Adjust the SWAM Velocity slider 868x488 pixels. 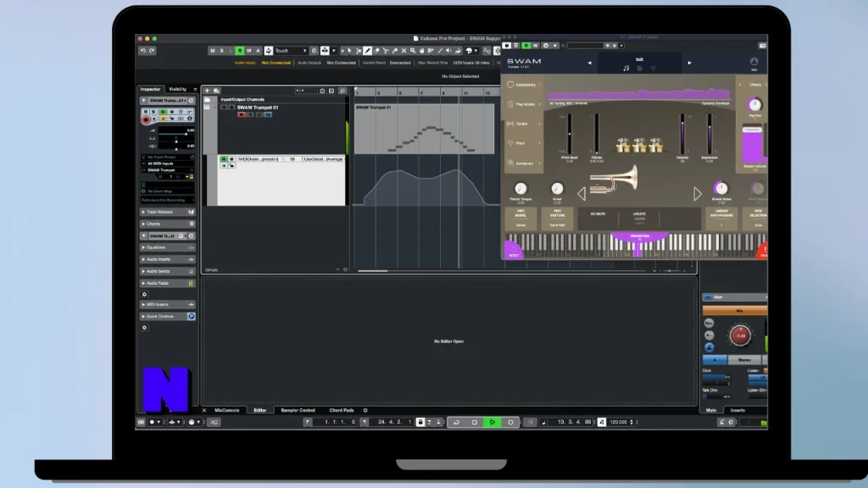click(x=682, y=135)
